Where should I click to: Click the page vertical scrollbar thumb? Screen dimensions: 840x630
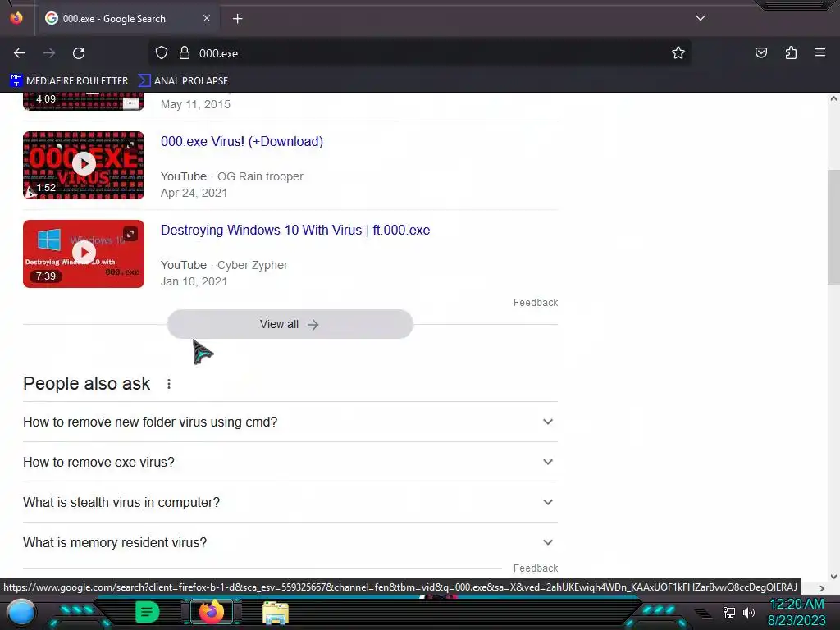coord(833,228)
